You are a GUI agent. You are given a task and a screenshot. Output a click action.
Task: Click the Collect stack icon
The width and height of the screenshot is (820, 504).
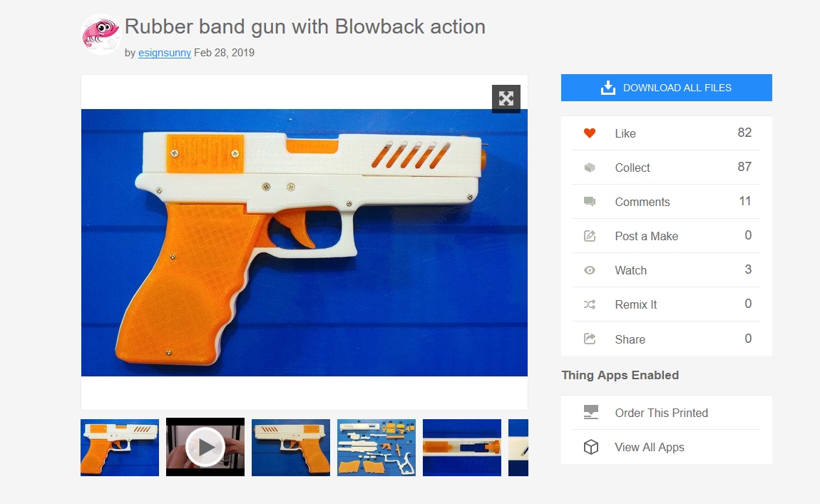590,168
